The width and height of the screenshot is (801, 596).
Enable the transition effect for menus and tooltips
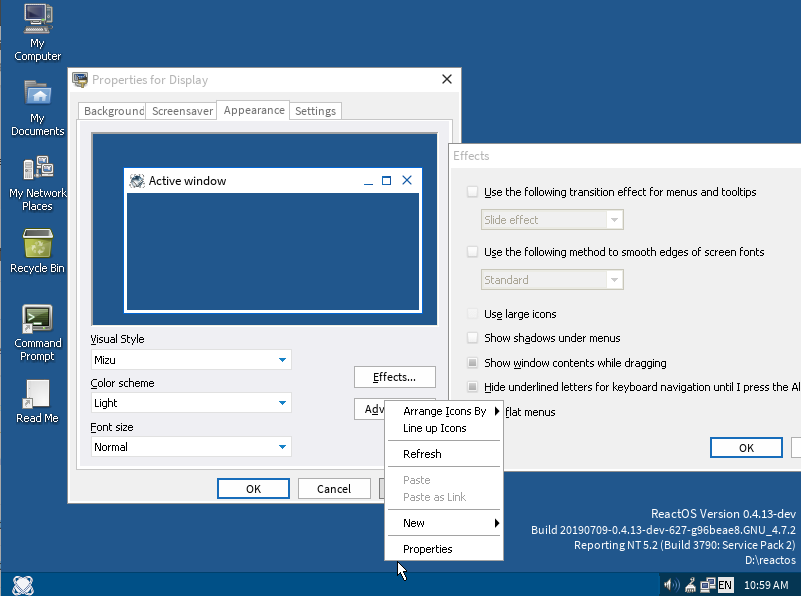(x=473, y=192)
